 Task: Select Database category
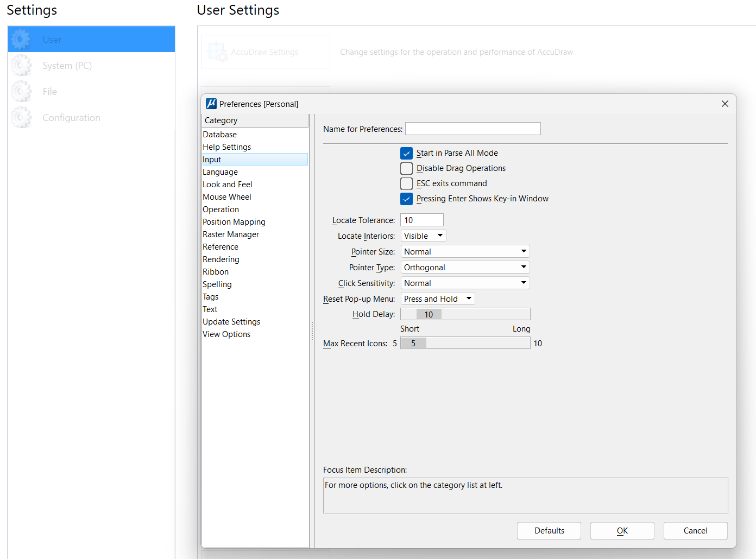(255, 135)
